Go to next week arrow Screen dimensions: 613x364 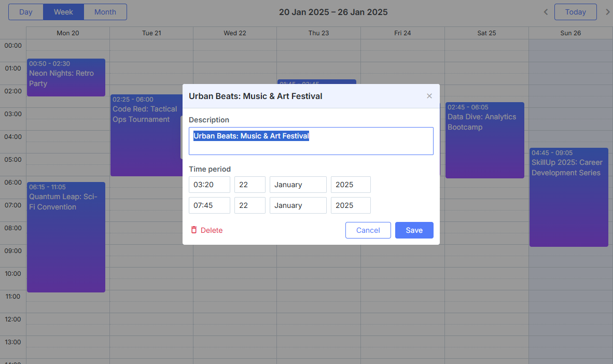coord(607,12)
